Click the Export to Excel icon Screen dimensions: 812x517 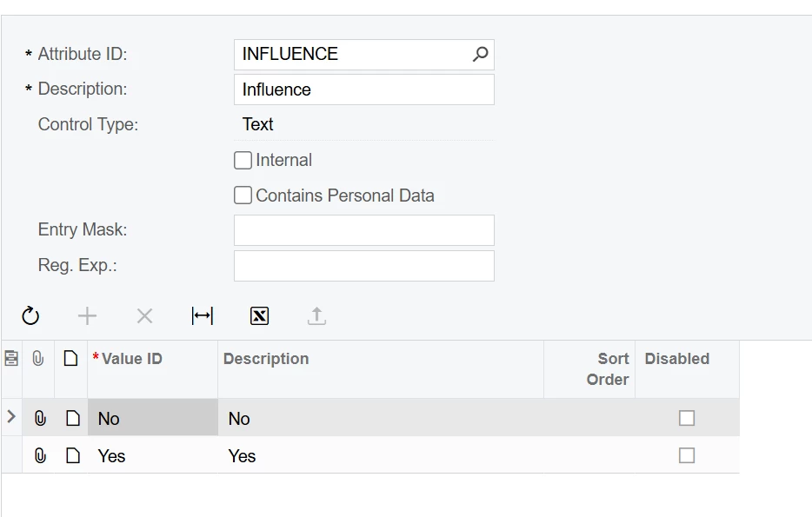pyautogui.click(x=259, y=316)
